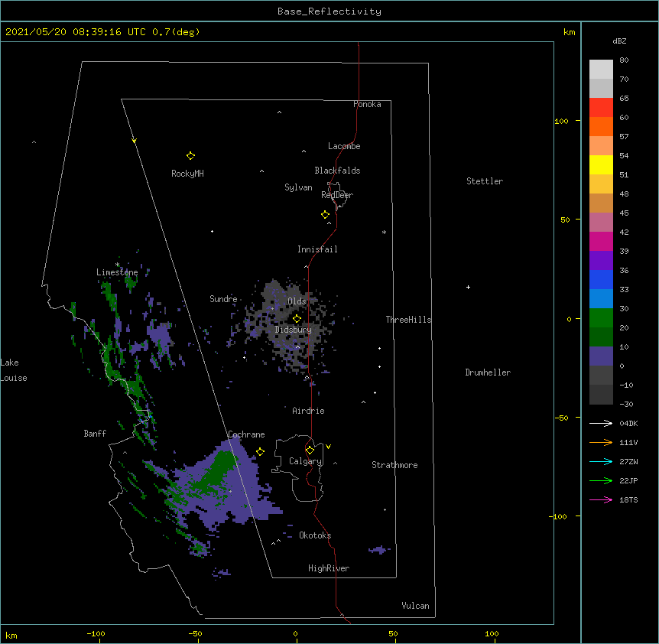Viewport: 659px width, 644px height.
Task: Click the orange 111V arrow in legend
Action: 601,442
